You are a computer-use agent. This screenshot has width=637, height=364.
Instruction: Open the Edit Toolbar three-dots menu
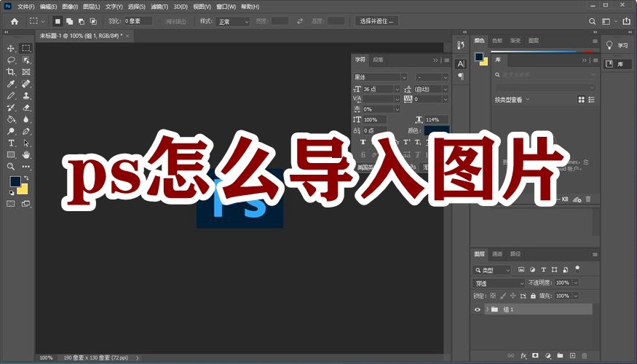pyautogui.click(x=26, y=167)
